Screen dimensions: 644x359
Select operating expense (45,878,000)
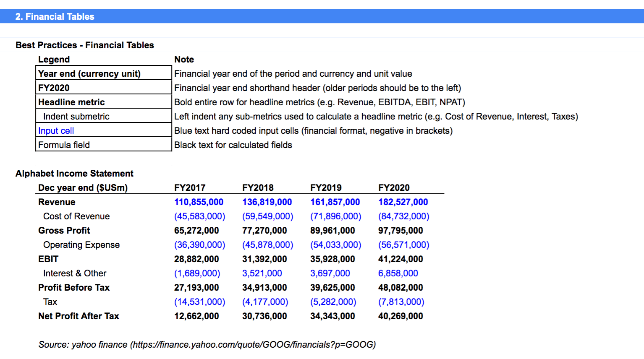click(267, 245)
